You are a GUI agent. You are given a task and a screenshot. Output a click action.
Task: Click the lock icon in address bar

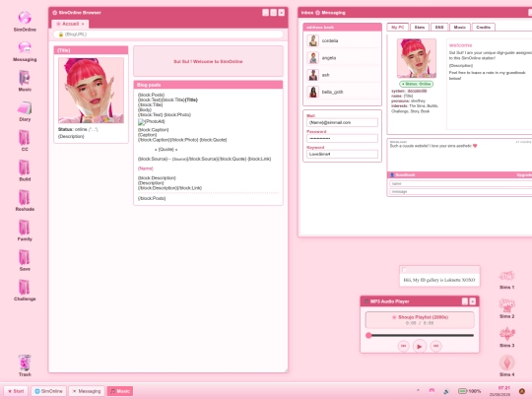(61, 34)
